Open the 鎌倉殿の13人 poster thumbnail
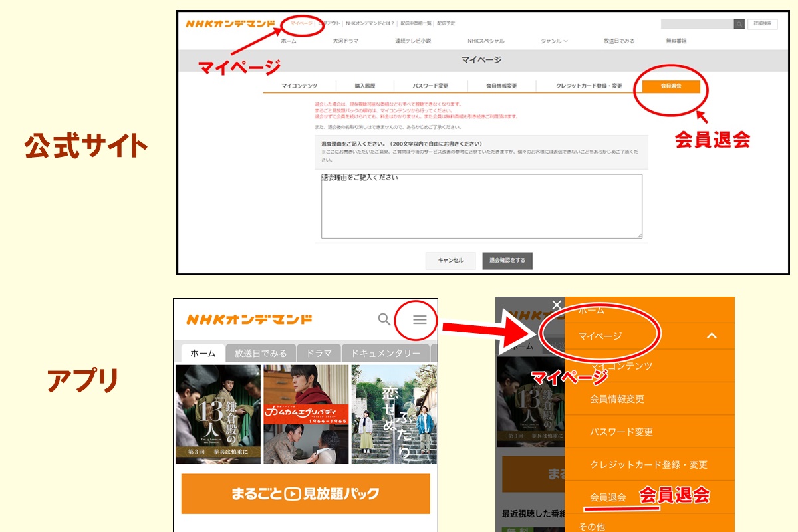 (x=218, y=414)
